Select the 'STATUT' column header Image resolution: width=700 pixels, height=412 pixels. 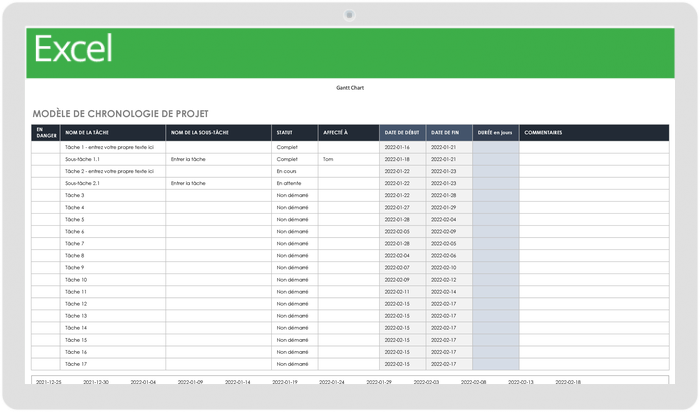point(285,132)
